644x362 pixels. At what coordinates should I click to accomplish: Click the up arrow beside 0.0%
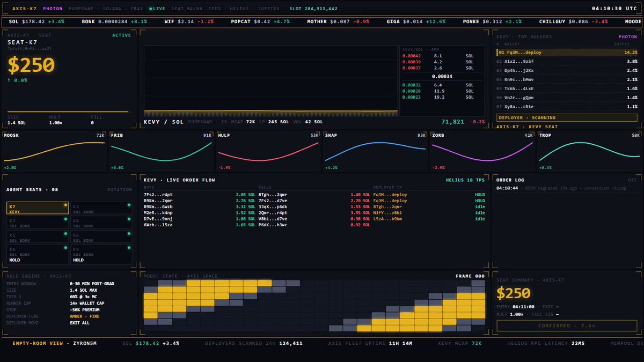[x=9, y=80]
